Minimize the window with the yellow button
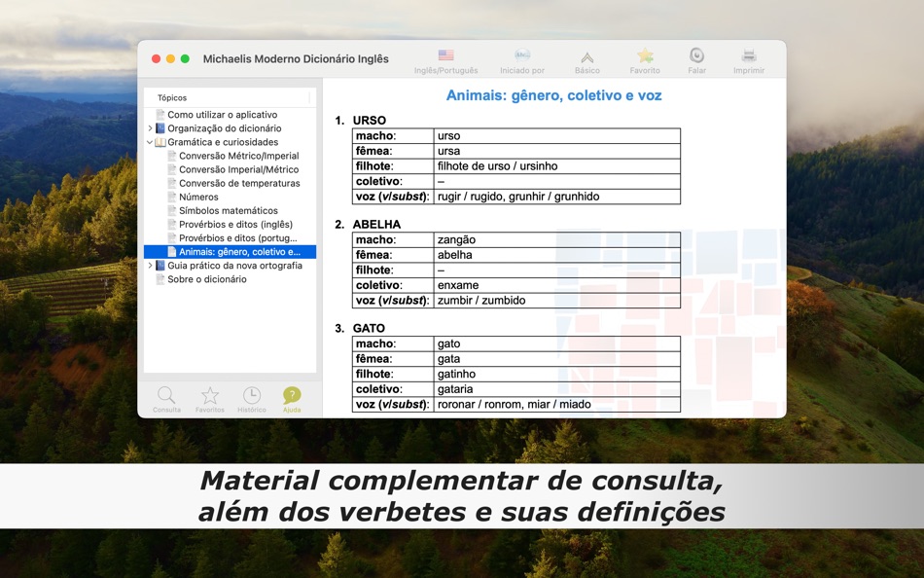Viewport: 924px width, 578px height. coord(170,59)
